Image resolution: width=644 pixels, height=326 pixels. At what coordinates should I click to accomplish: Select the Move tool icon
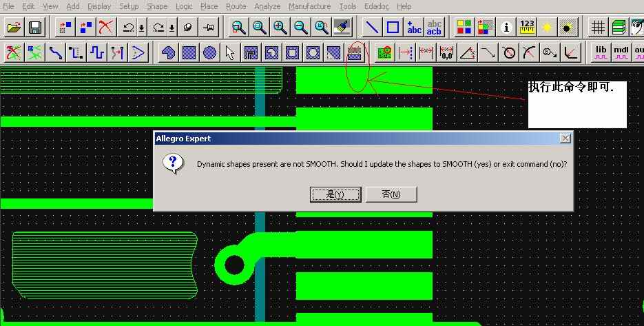65,28
